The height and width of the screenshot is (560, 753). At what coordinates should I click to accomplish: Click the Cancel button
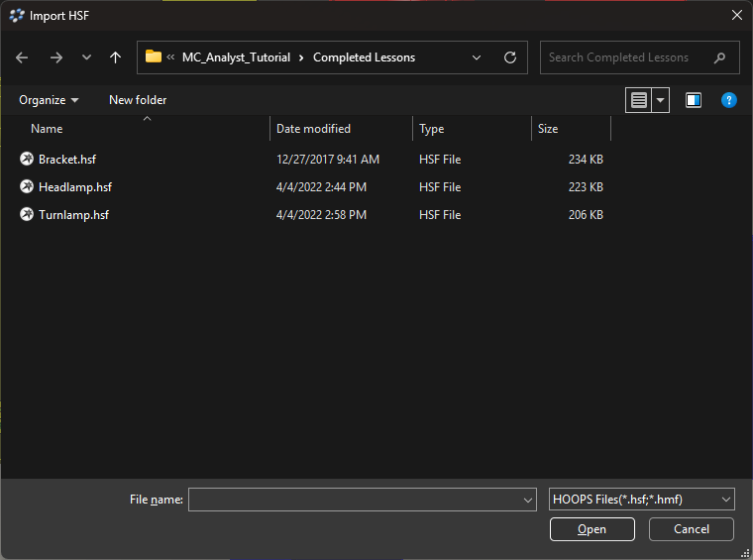pyautogui.click(x=691, y=529)
